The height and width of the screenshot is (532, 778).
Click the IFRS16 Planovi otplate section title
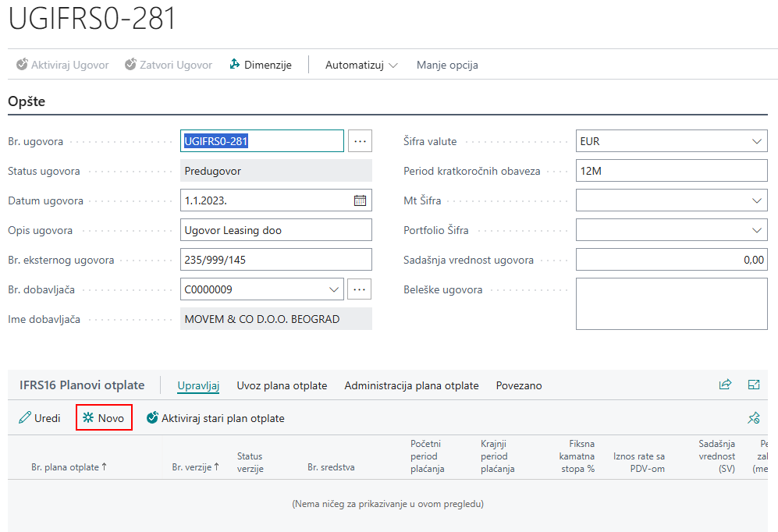click(x=82, y=385)
